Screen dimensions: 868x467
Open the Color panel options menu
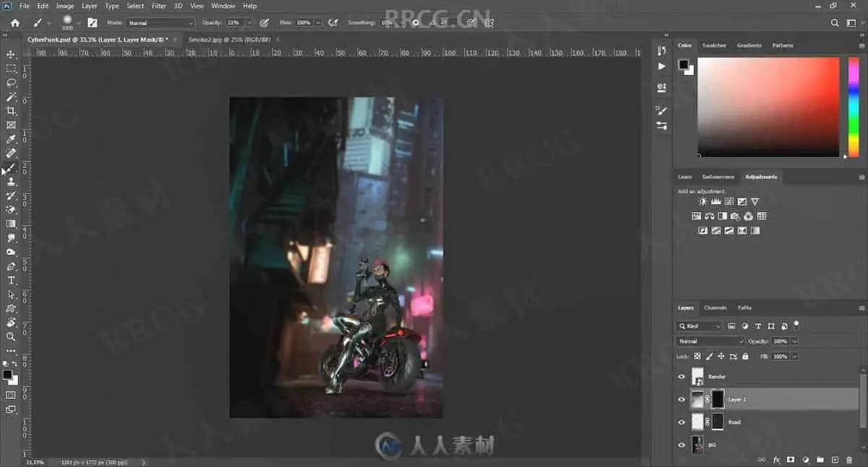click(861, 46)
